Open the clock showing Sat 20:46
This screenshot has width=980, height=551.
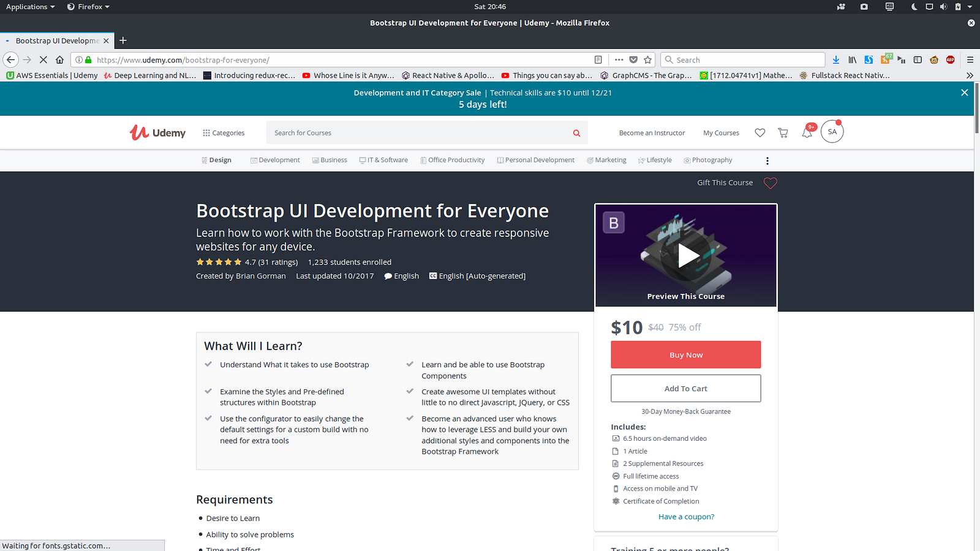click(490, 7)
